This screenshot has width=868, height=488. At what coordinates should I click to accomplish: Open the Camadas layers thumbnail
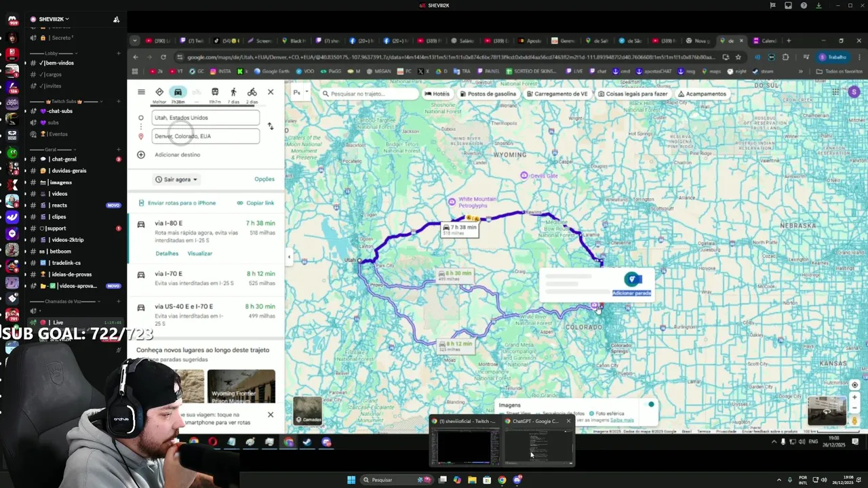click(x=308, y=410)
